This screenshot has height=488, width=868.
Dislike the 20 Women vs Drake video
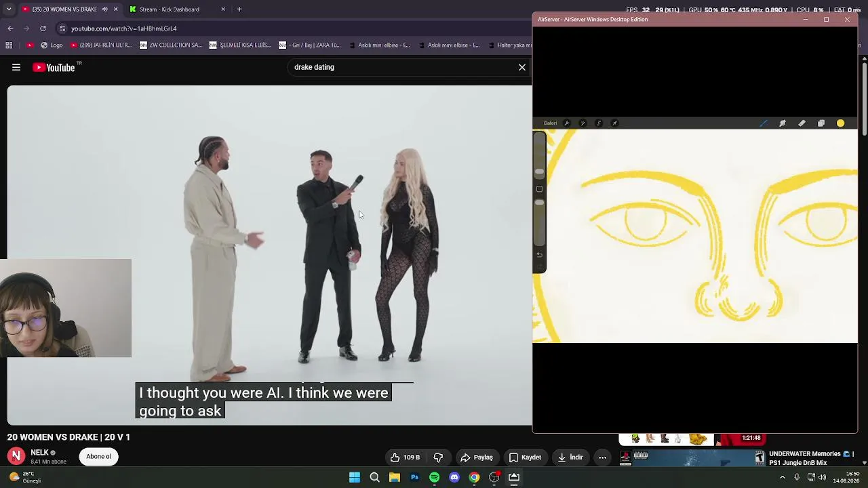(x=438, y=457)
